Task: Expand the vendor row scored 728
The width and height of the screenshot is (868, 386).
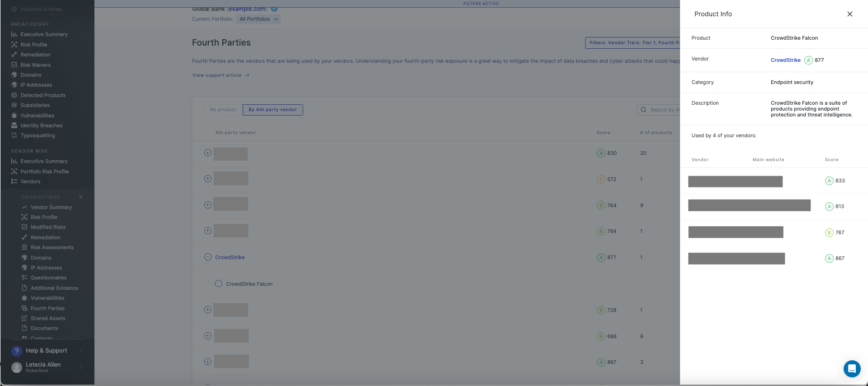Action: tap(208, 310)
